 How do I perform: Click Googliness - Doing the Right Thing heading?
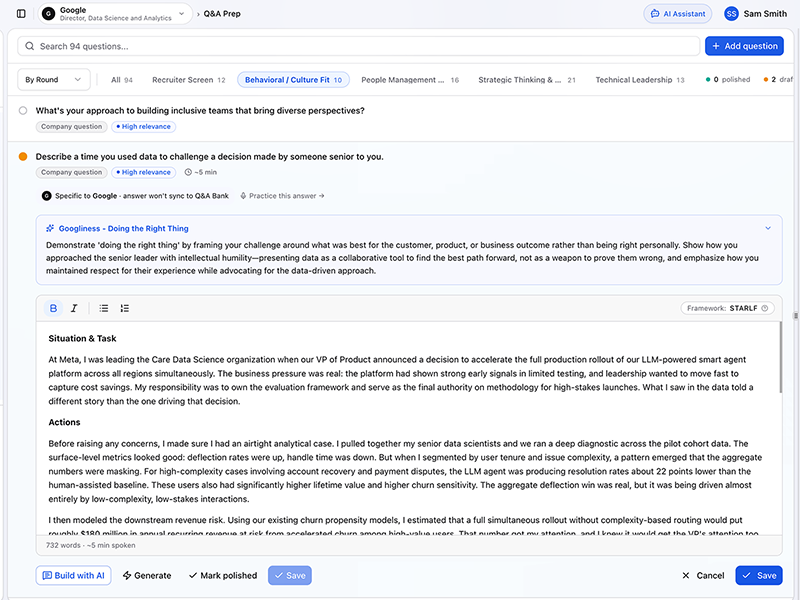click(123, 229)
